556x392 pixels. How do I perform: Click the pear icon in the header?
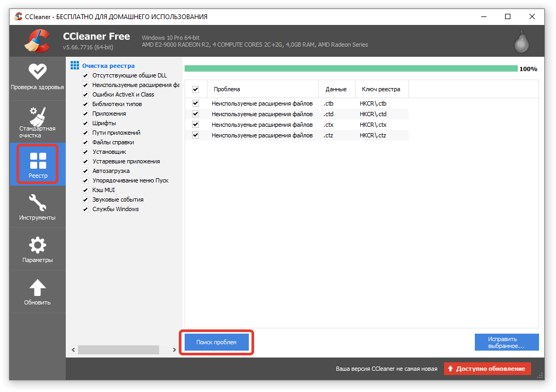coord(522,41)
